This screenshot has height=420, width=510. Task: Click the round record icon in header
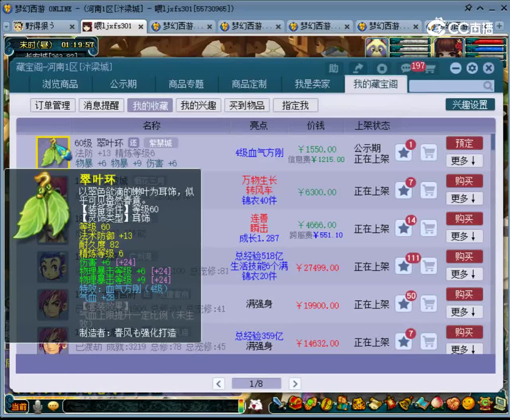(x=382, y=69)
